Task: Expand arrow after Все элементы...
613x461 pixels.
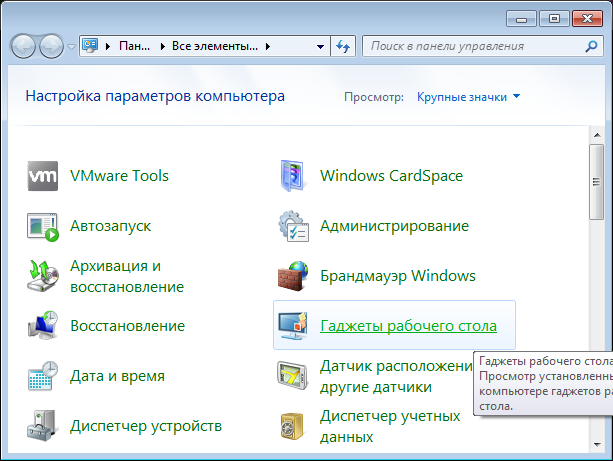Action: tap(267, 46)
